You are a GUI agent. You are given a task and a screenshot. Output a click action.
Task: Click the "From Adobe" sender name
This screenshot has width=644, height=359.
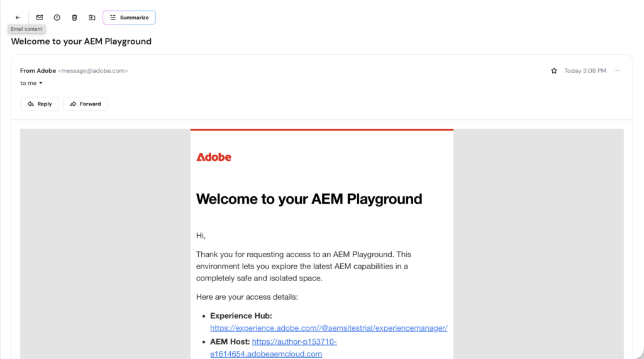38,71
